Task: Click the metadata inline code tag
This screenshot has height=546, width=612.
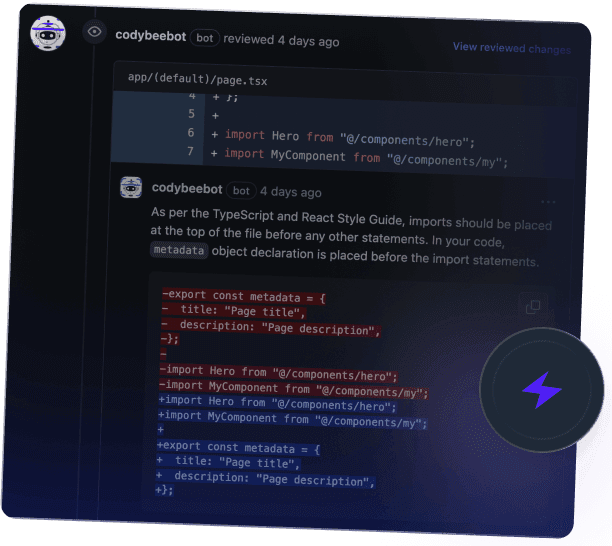Action: tap(179, 251)
